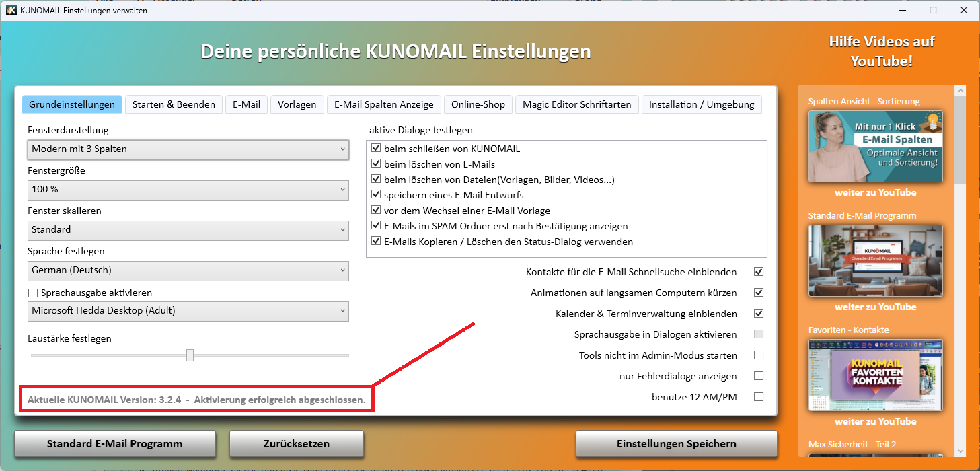
Task: Go to Magic Editor Schriftarten tab
Action: (577, 104)
